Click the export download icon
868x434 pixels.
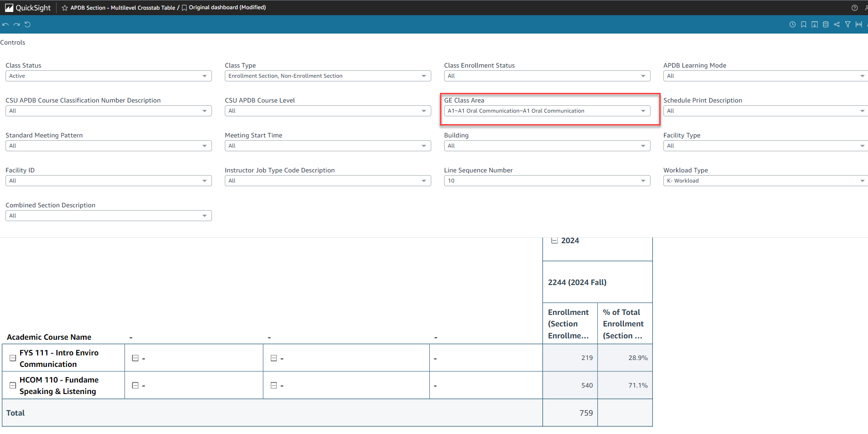coord(815,24)
